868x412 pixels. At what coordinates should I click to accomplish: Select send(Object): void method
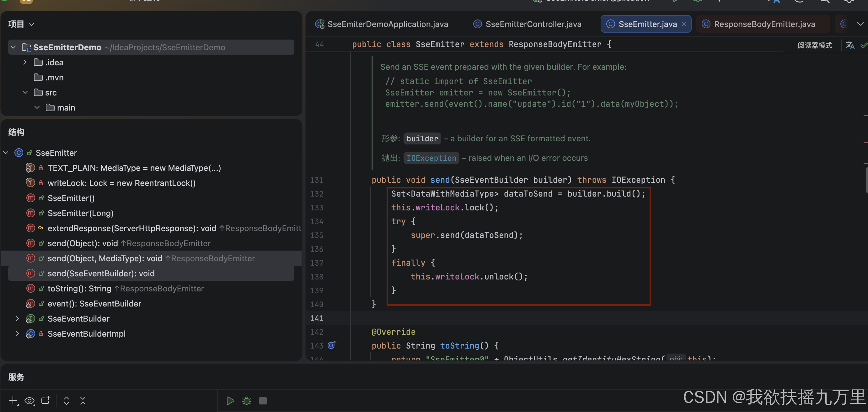coord(83,243)
